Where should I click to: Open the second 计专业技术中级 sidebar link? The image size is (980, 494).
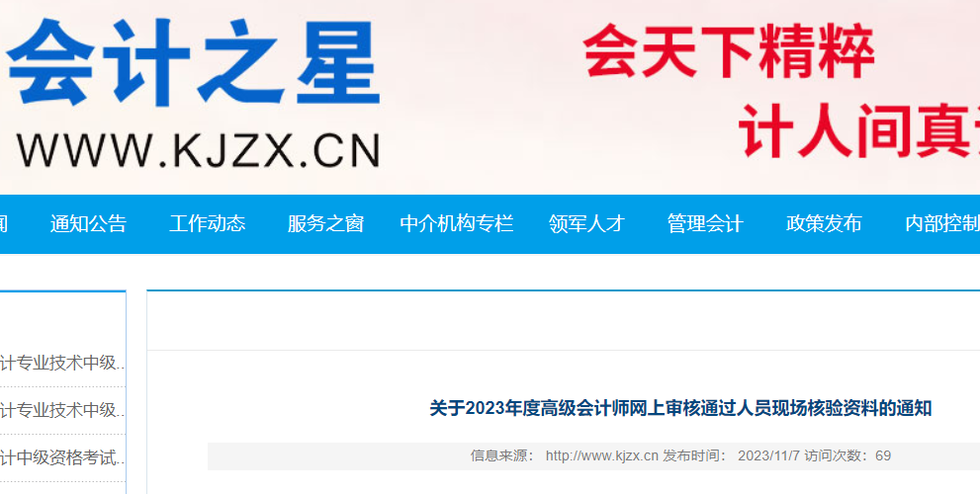tap(62, 410)
